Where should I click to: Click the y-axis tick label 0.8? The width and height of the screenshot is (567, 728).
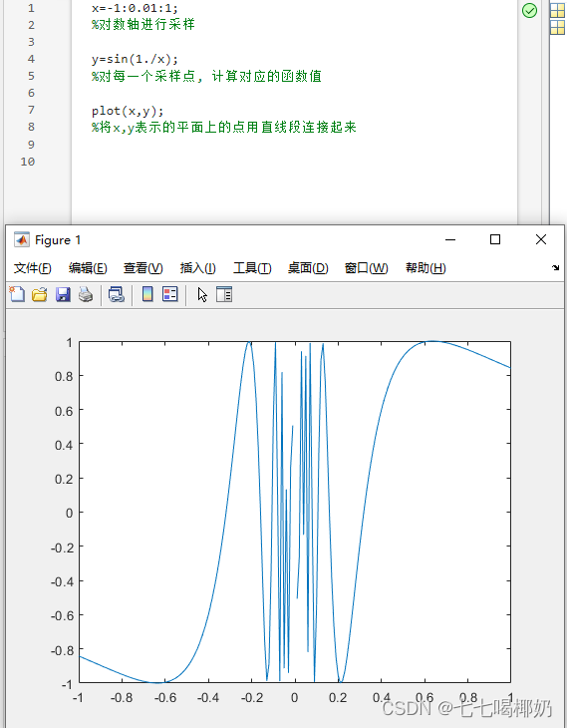click(x=64, y=376)
